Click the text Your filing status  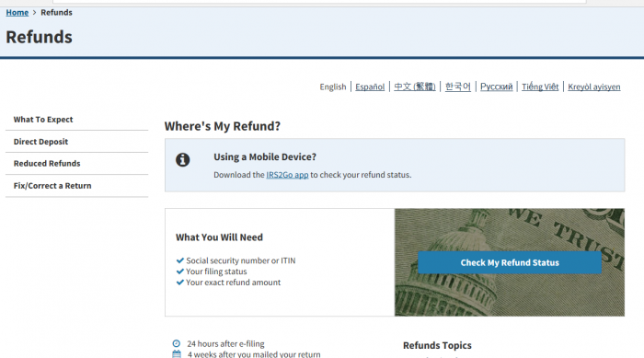pos(216,271)
